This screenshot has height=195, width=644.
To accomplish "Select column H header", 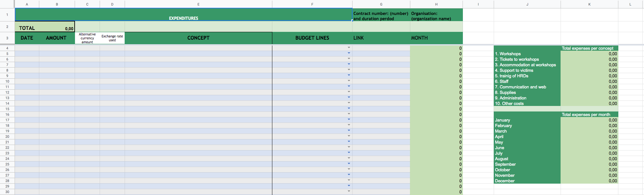I will [436, 4].
